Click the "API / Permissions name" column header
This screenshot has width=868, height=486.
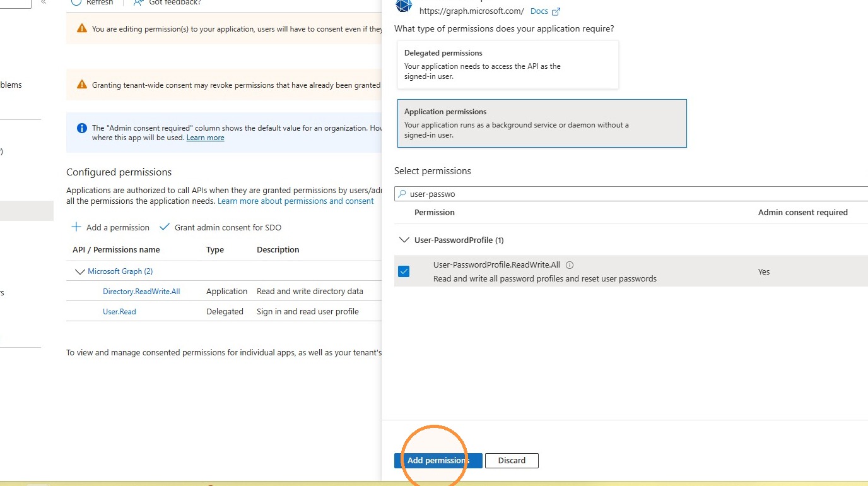(x=116, y=250)
